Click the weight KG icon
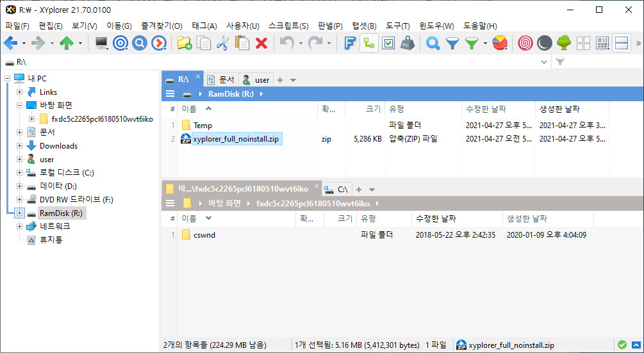 408,43
